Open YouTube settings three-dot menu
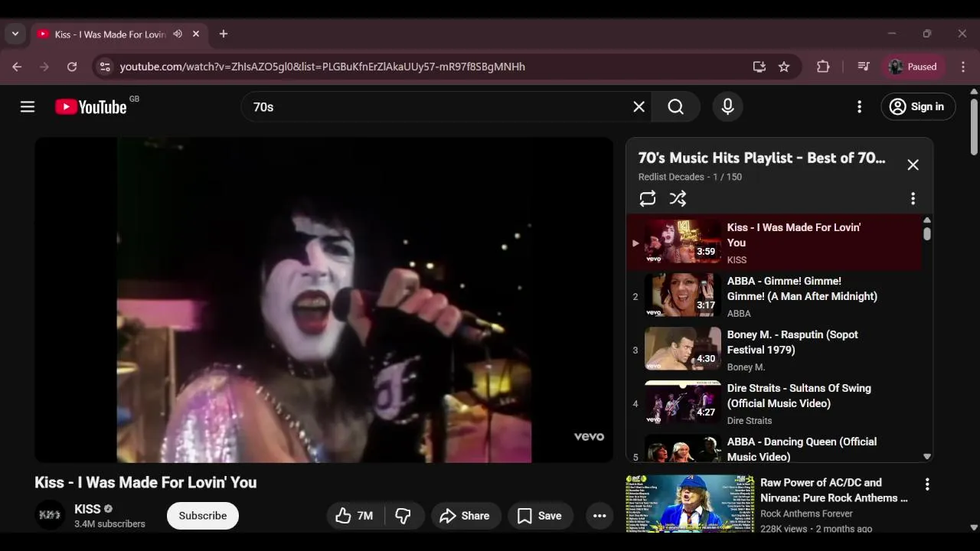The image size is (980, 551). pyautogui.click(x=859, y=107)
